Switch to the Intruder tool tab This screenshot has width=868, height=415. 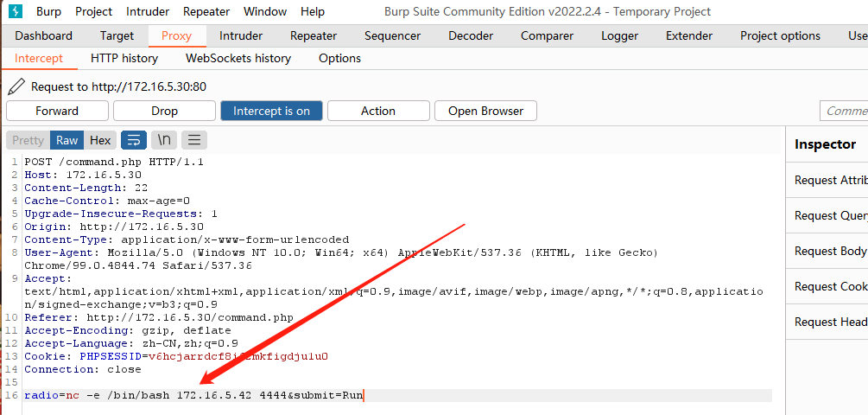(241, 36)
